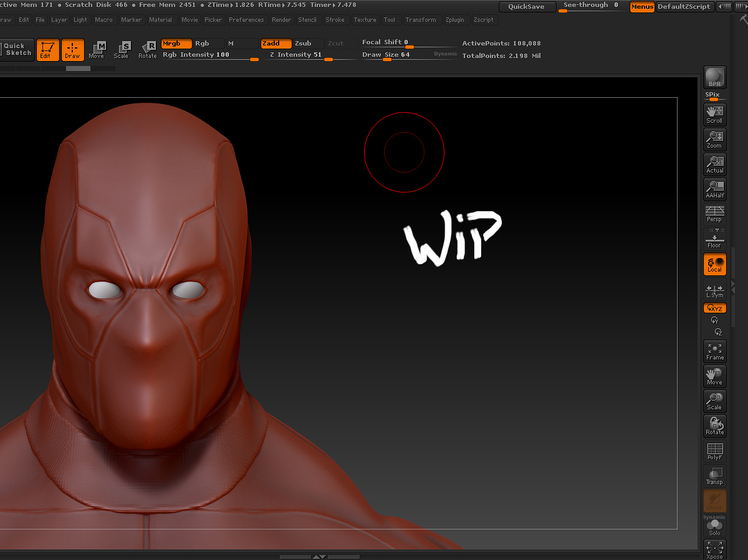Set canvas to Actual size
The image size is (748, 560).
[x=714, y=164]
